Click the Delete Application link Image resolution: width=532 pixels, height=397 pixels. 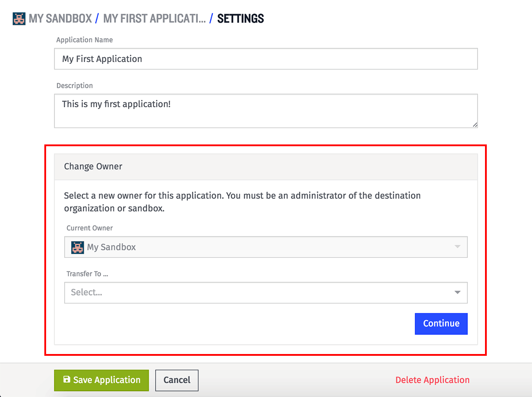(432, 380)
